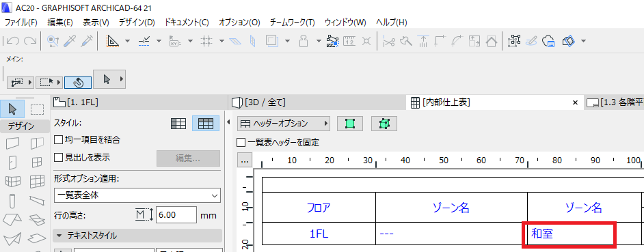This screenshot has width=644, height=252.
Task: Click the Undo arrow icon
Action: point(13,40)
